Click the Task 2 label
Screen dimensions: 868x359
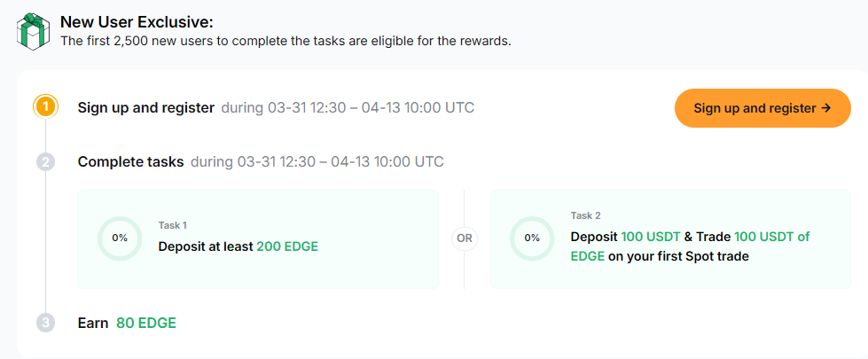[x=586, y=215]
